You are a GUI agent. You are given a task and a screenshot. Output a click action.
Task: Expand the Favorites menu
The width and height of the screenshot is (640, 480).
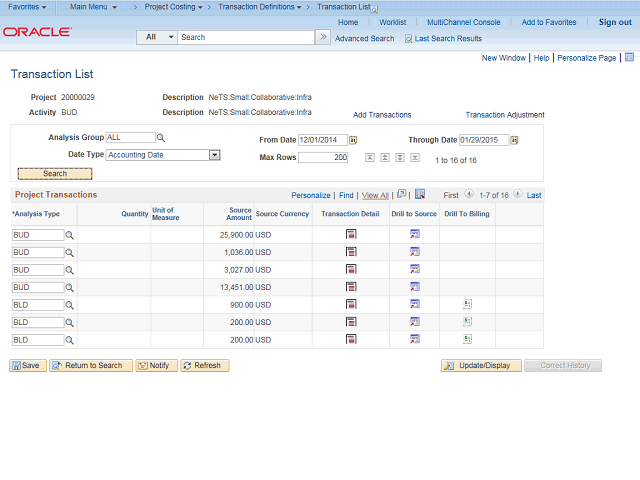27,7
